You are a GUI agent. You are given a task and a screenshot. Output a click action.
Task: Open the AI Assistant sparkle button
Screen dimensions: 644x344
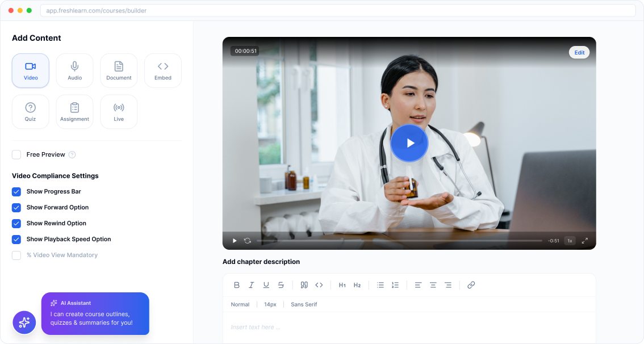coord(24,322)
